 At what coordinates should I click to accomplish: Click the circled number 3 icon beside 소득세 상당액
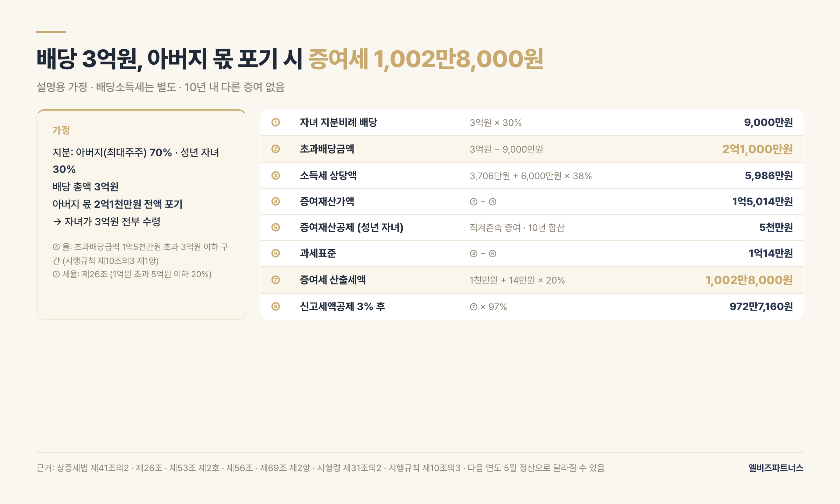[275, 176]
